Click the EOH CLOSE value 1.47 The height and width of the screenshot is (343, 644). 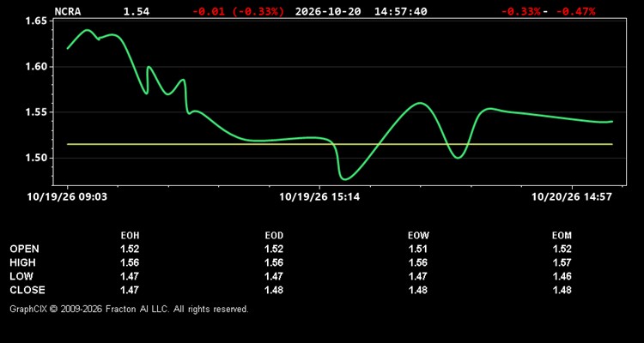pos(130,290)
